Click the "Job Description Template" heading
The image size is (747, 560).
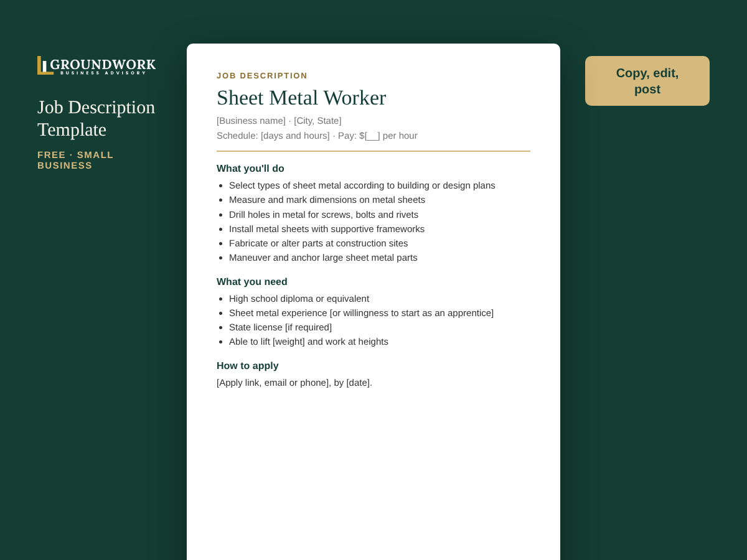[x=96, y=118]
